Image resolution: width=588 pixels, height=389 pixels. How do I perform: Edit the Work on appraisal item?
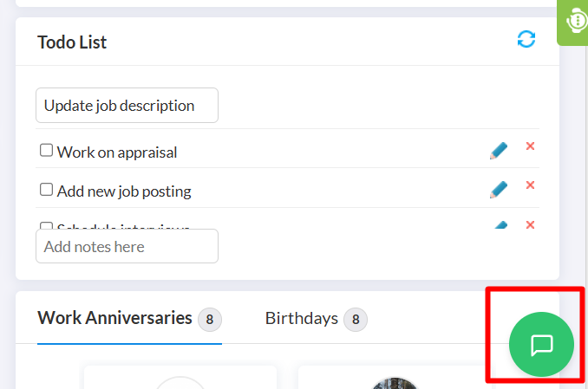pos(499,151)
